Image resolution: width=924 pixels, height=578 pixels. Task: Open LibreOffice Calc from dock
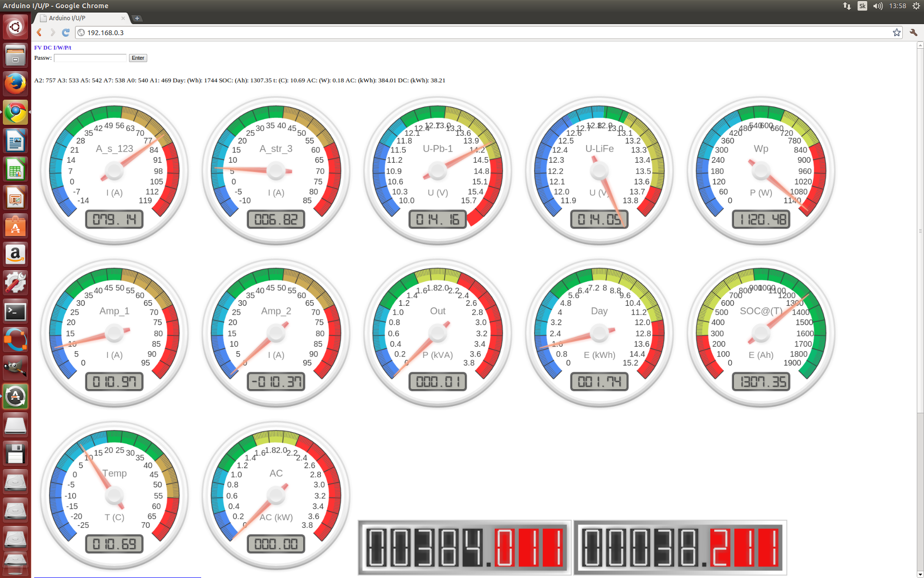pos(15,170)
